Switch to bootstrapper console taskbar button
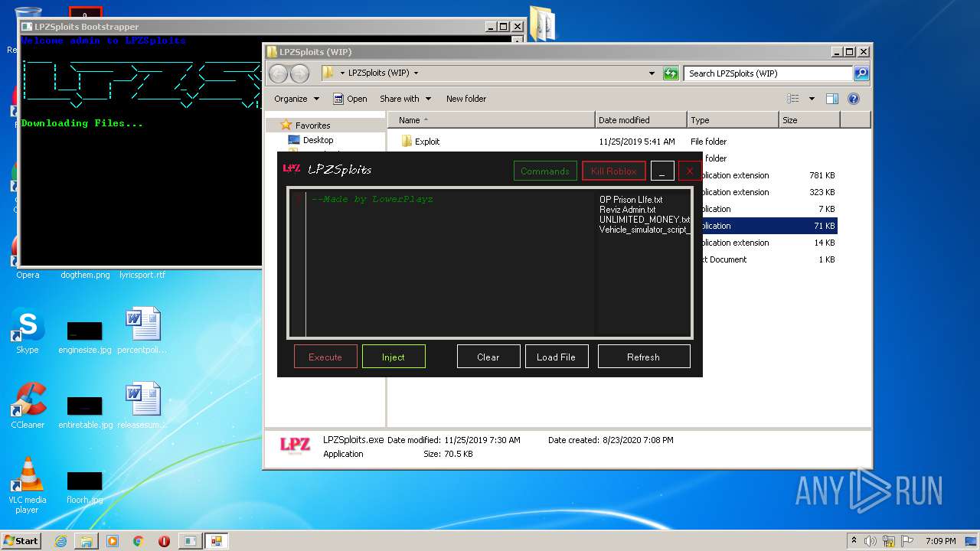980x551 pixels. coord(190,541)
